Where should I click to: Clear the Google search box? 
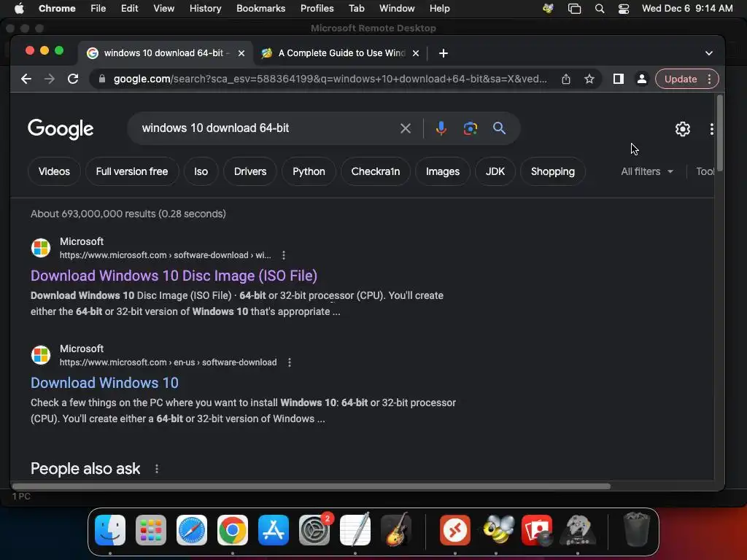coord(406,128)
